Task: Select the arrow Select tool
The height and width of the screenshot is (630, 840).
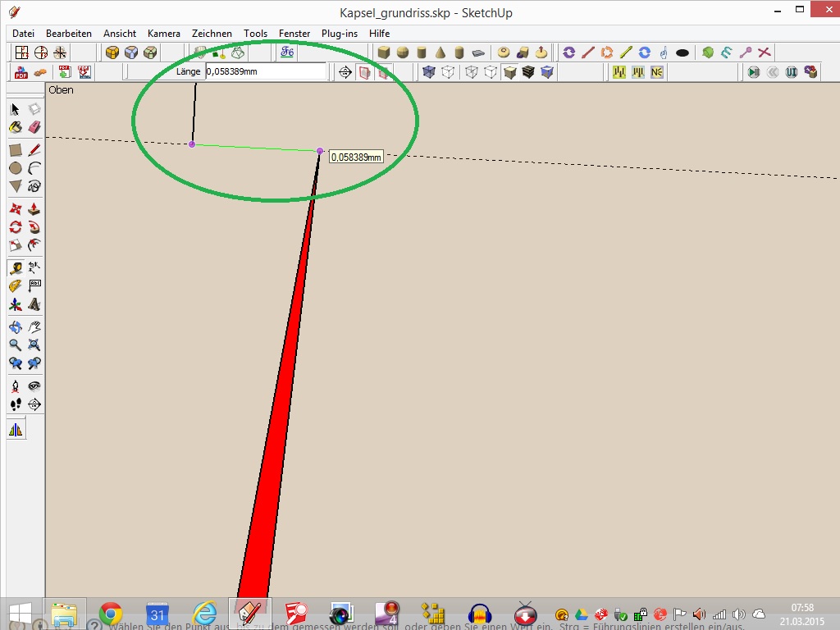Action: pyautogui.click(x=15, y=109)
